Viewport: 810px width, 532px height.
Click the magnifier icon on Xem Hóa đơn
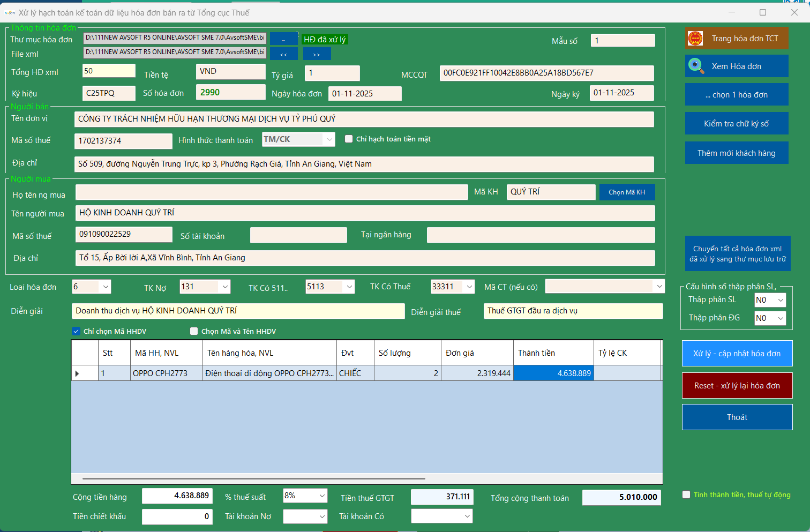695,66
